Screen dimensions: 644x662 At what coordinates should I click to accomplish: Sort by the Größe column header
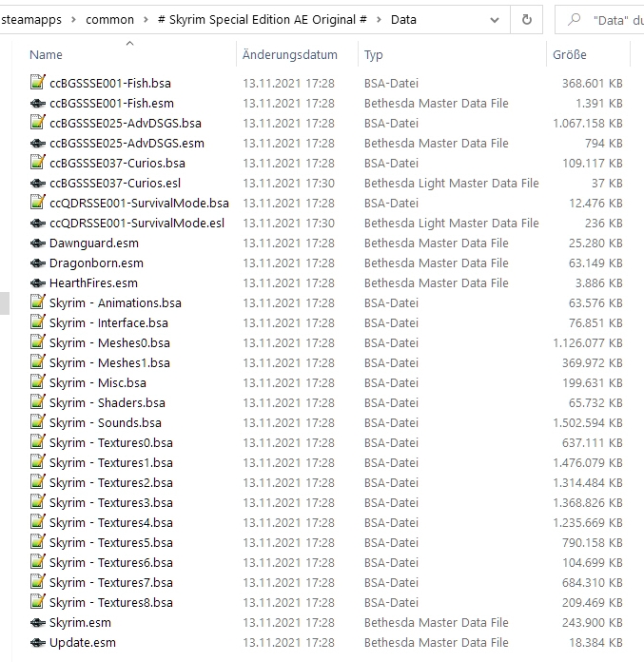(x=570, y=54)
